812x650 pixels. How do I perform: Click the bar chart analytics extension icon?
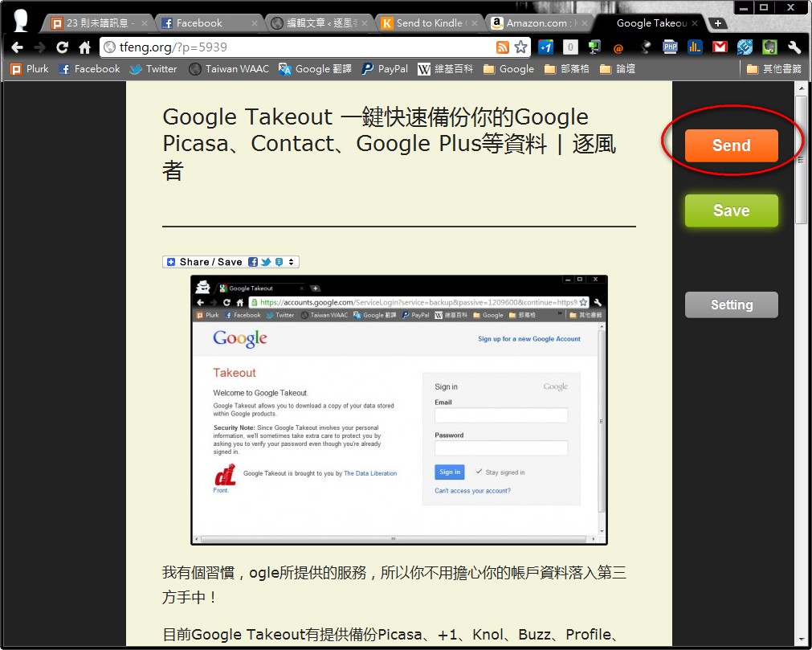695,47
